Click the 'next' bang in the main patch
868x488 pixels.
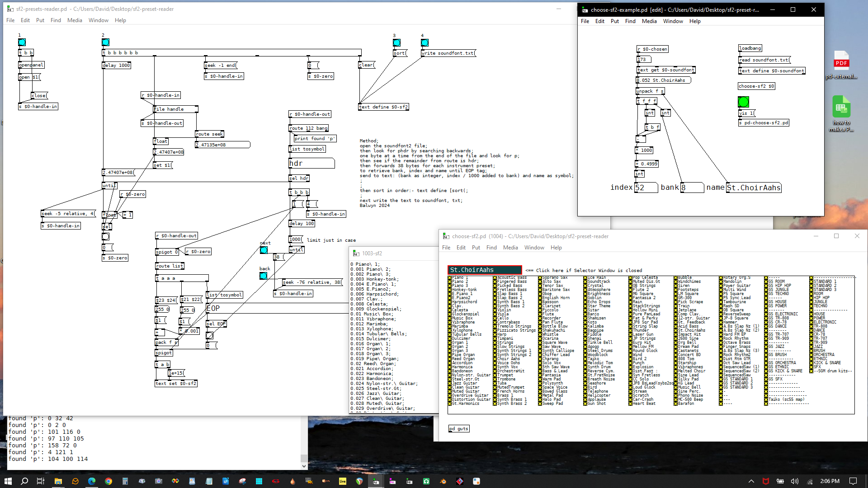(264, 250)
